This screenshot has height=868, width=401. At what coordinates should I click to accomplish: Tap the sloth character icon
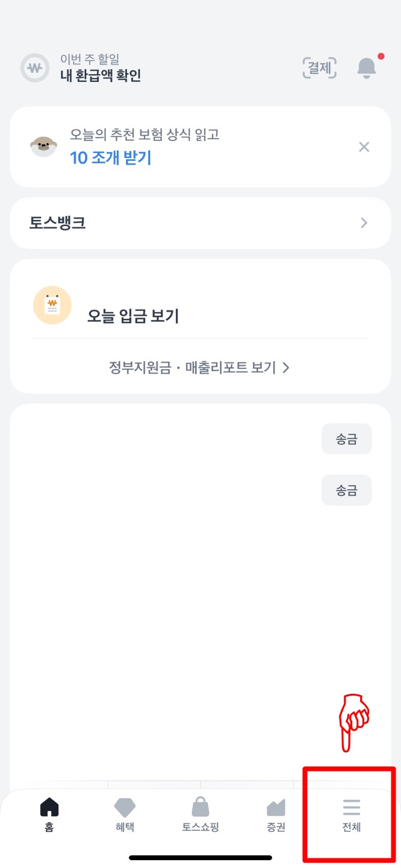43,146
